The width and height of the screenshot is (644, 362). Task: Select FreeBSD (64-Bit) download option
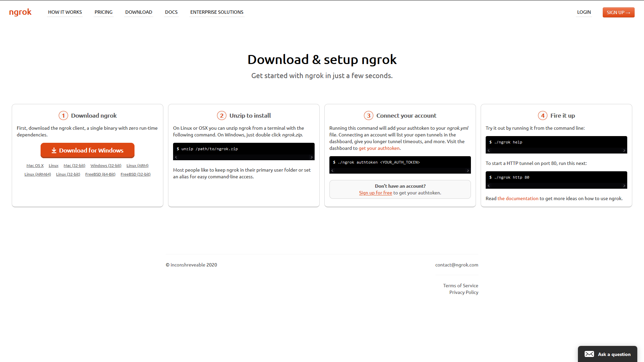point(100,174)
